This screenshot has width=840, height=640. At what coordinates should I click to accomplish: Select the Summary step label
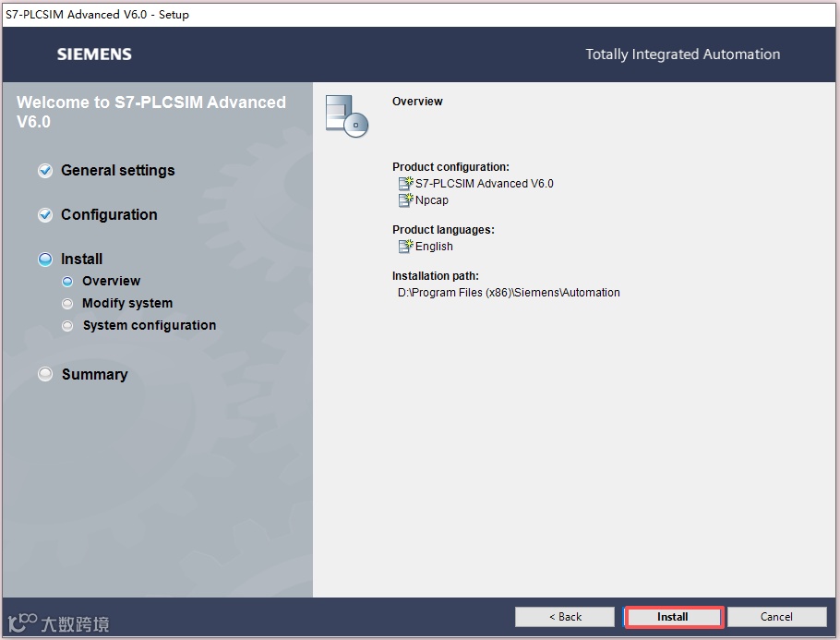click(x=95, y=374)
